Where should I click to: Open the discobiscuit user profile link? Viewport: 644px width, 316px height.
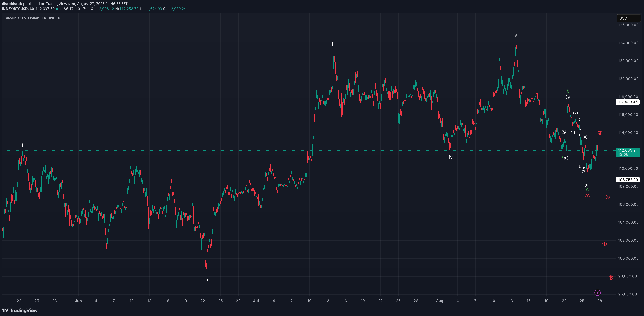click(12, 3)
